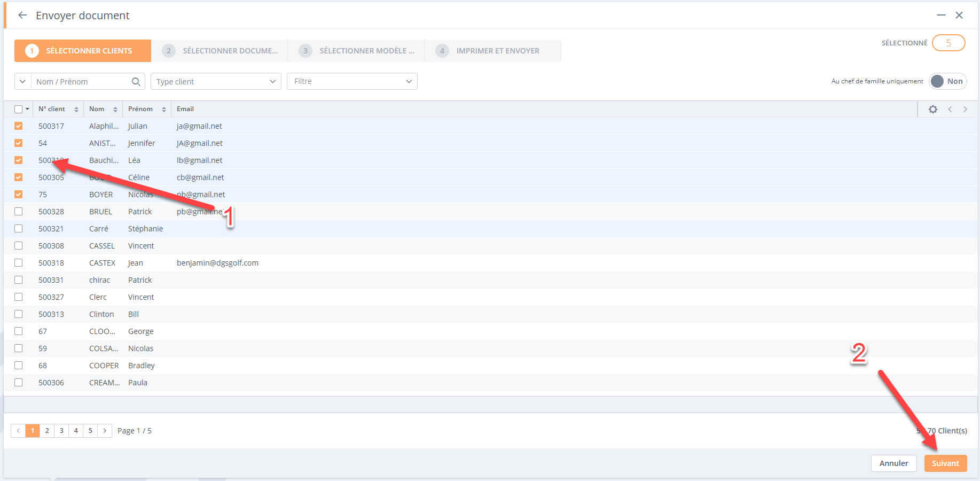Click the Page 1 / 5 indicator

135,431
